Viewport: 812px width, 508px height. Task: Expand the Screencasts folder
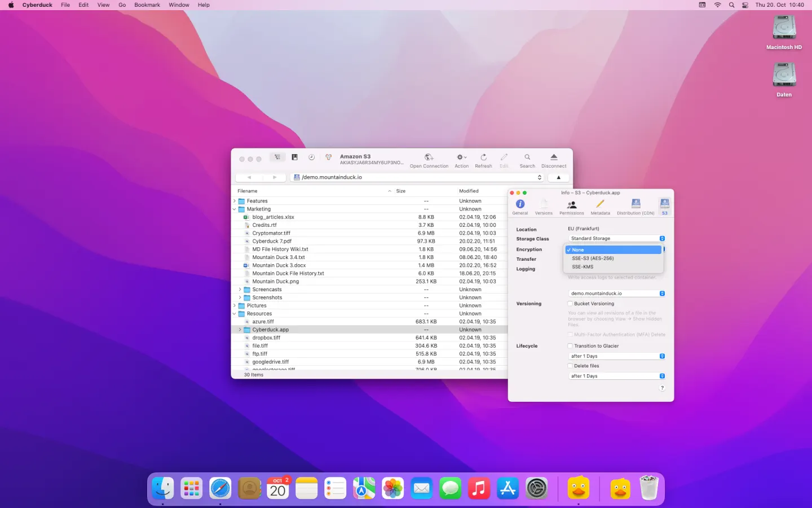point(240,290)
